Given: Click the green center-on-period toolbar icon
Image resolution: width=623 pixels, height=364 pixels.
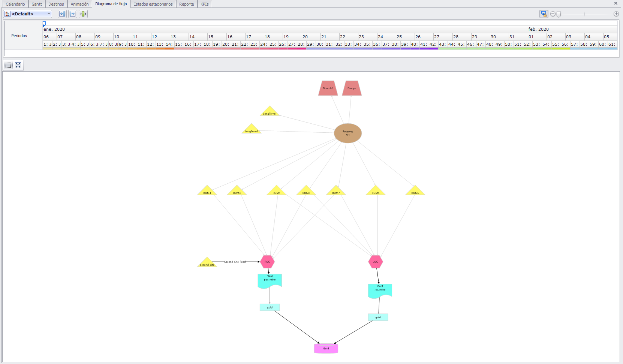Looking at the screenshot, I should pyautogui.click(x=83, y=14).
